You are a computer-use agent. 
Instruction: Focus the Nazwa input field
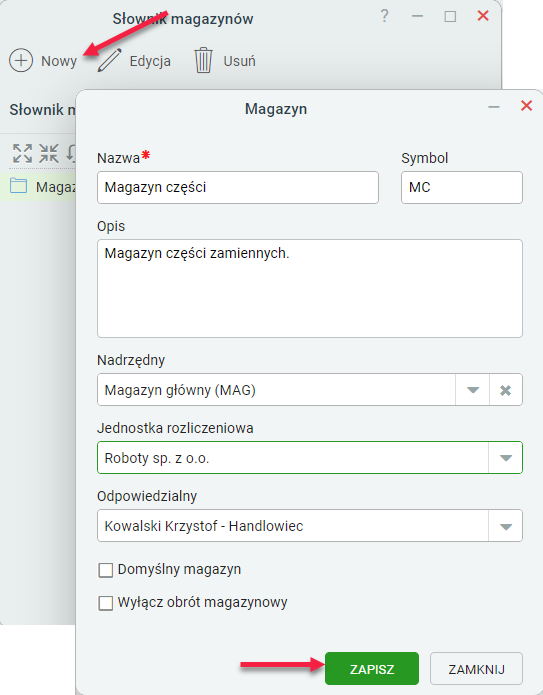[x=238, y=187]
